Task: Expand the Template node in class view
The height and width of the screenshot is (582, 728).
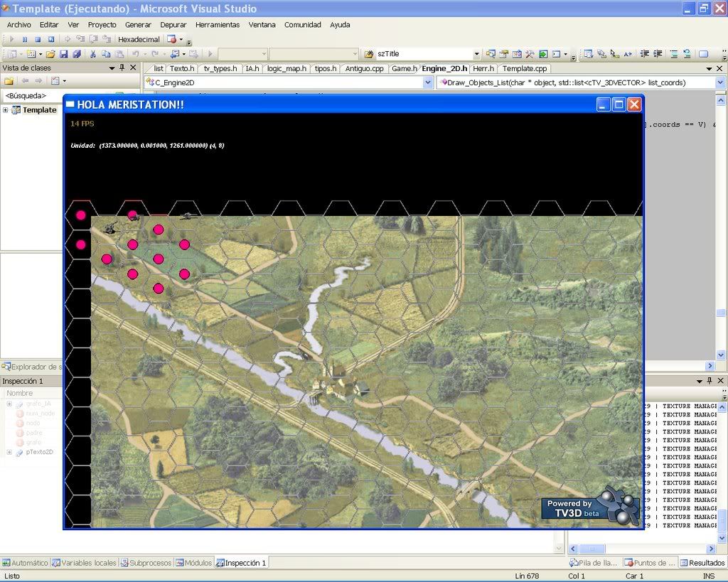Action: (x=6, y=110)
